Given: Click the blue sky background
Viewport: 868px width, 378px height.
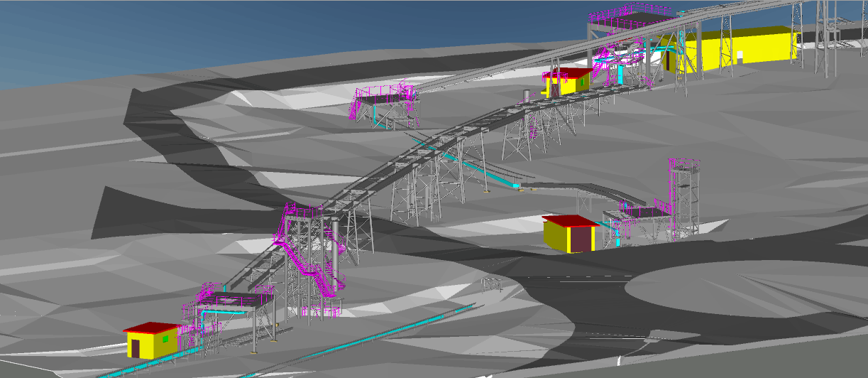Looking at the screenshot, I should coord(213,28).
